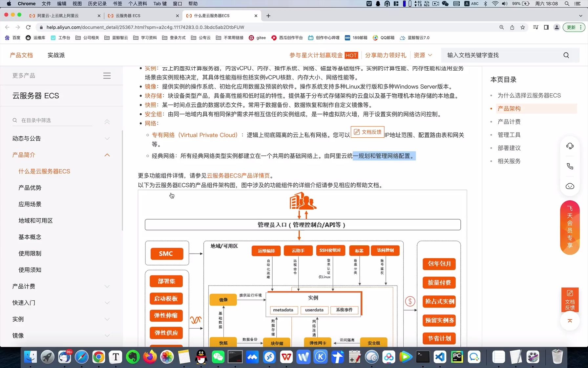Open the hamburger menu next to 更多产品
588x368 pixels.
point(107,76)
